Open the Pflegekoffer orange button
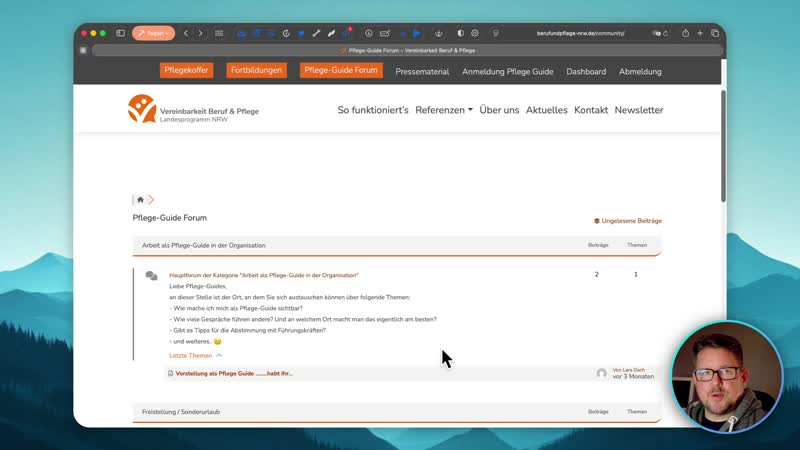 tap(187, 71)
